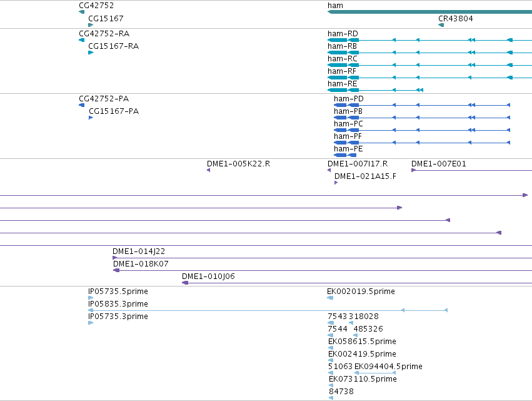This screenshot has width=532, height=401.
Task: Click the CG15167-PA protein arrow
Action: pyautogui.click(x=91, y=118)
